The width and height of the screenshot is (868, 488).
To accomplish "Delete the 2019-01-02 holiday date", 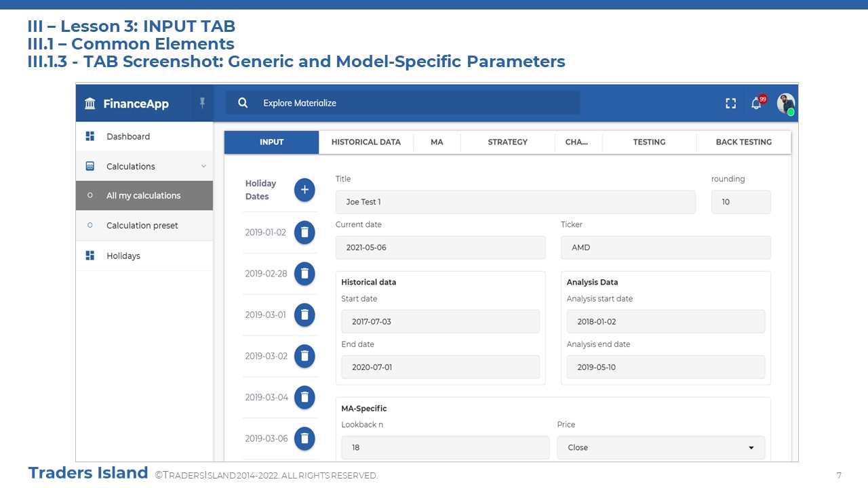I will [304, 232].
